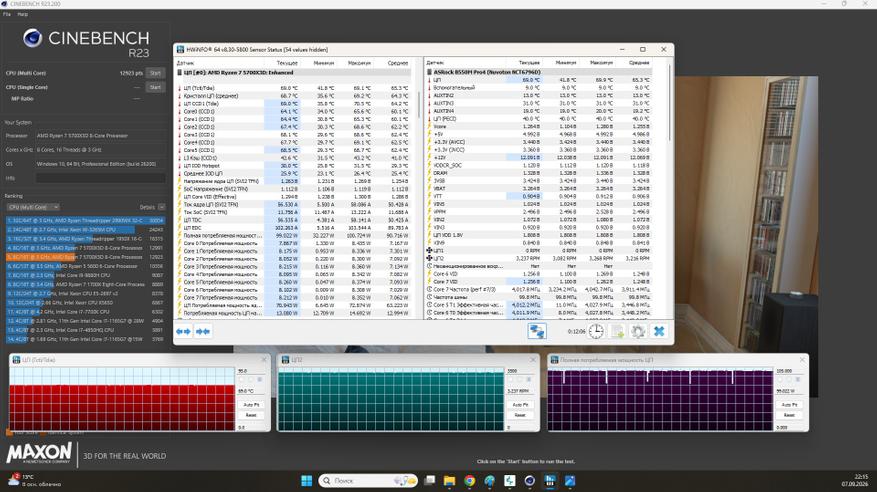The image size is (877, 492).
Task: Select the ЦП (Tctl/Tdie) sensor row
Action: point(295,88)
